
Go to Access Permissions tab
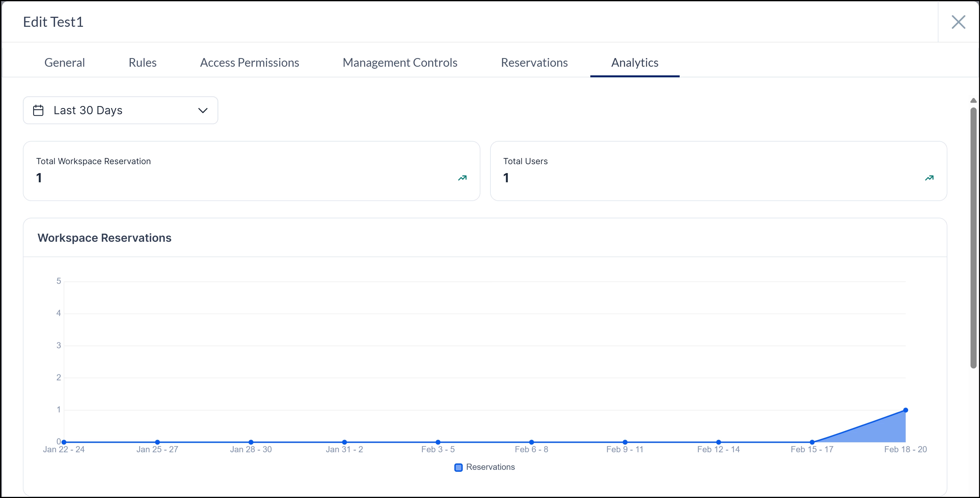click(x=250, y=63)
